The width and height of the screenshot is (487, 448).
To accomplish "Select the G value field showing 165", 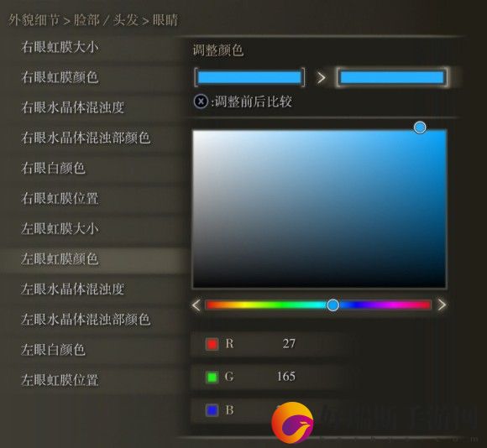I will (x=267, y=377).
